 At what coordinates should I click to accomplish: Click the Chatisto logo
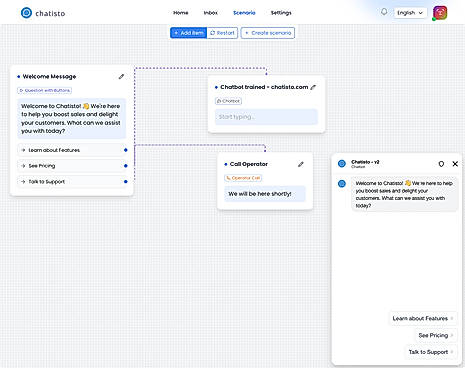[43, 13]
